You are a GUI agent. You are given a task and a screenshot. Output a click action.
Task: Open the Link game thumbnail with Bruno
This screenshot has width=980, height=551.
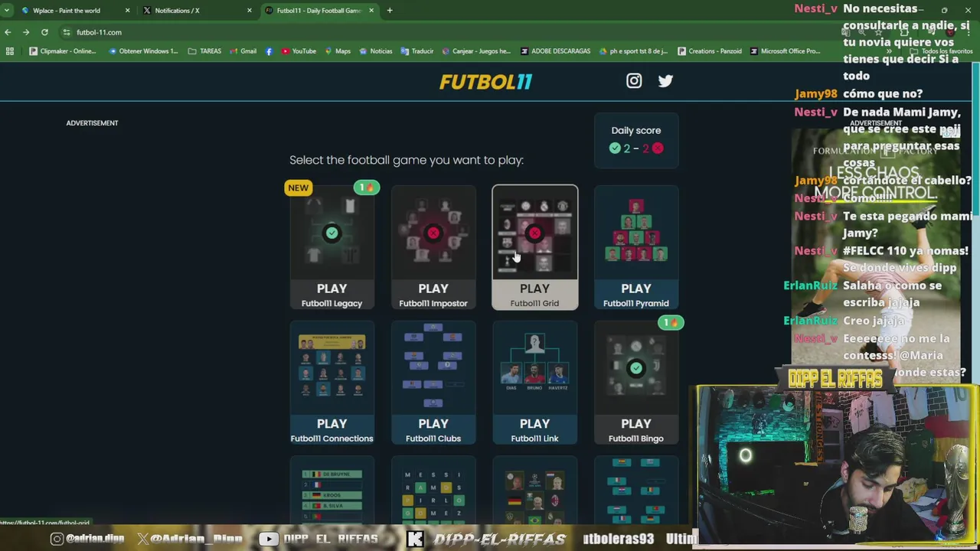point(534,368)
